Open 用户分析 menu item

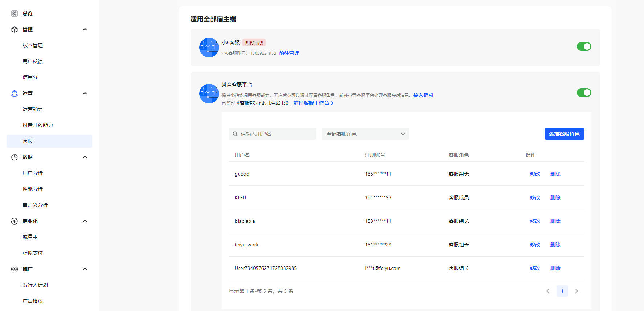click(x=33, y=173)
